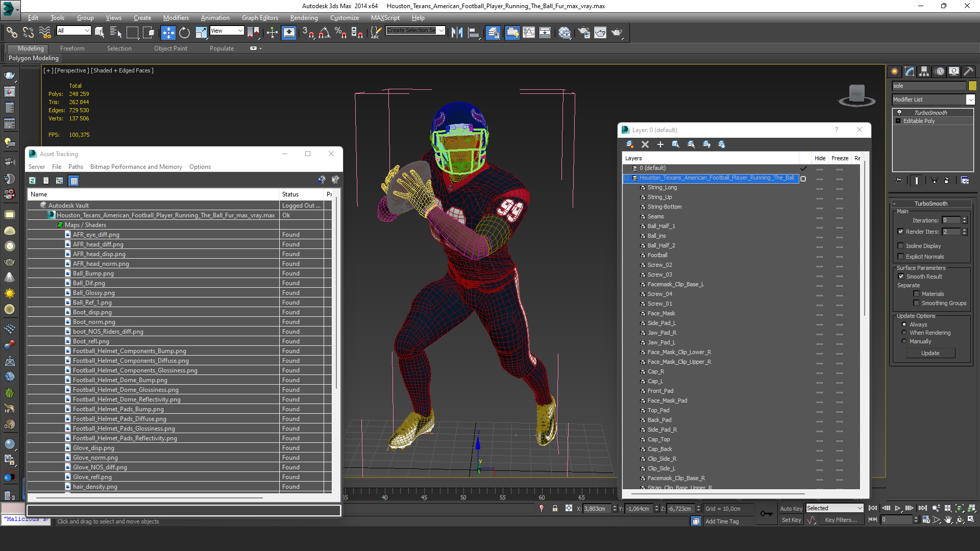This screenshot has width=980, height=551.
Task: Activate Select and Uniform Scale tool
Action: pos(201,33)
